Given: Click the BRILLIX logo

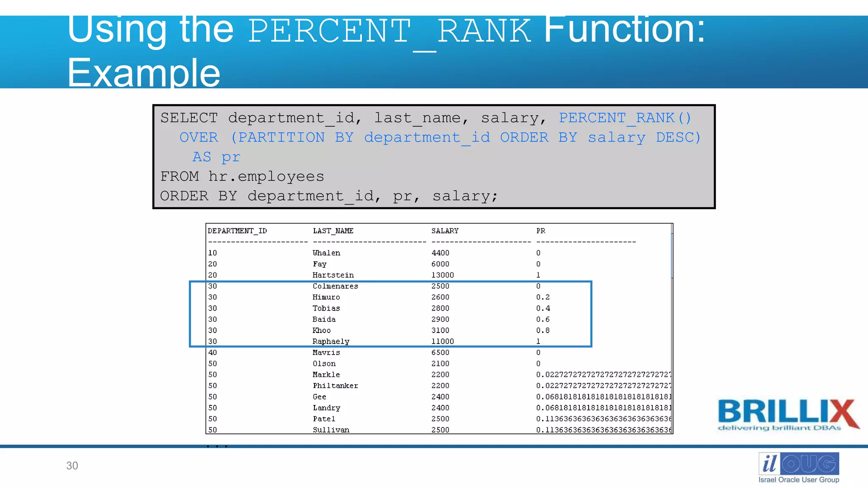Looking at the screenshot, I should pyautogui.click(x=788, y=415).
